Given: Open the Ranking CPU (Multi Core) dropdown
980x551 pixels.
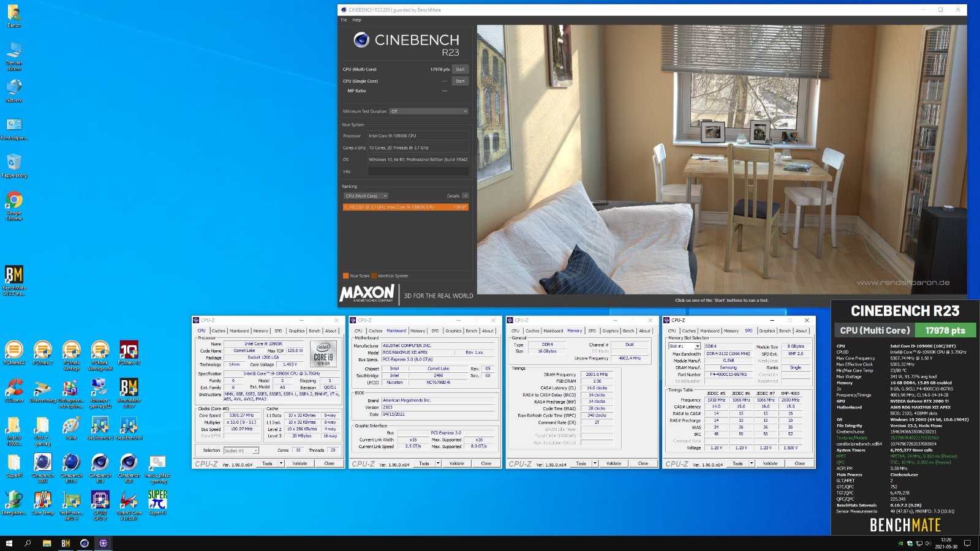Looking at the screenshot, I should (x=366, y=196).
